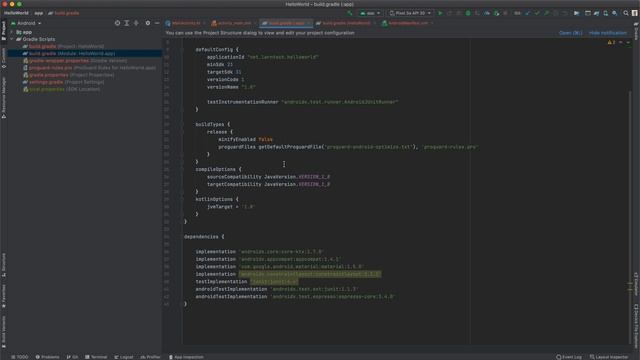Select settings.gradle (Project Settings) file
This screenshot has width=640, height=360.
point(85,82)
